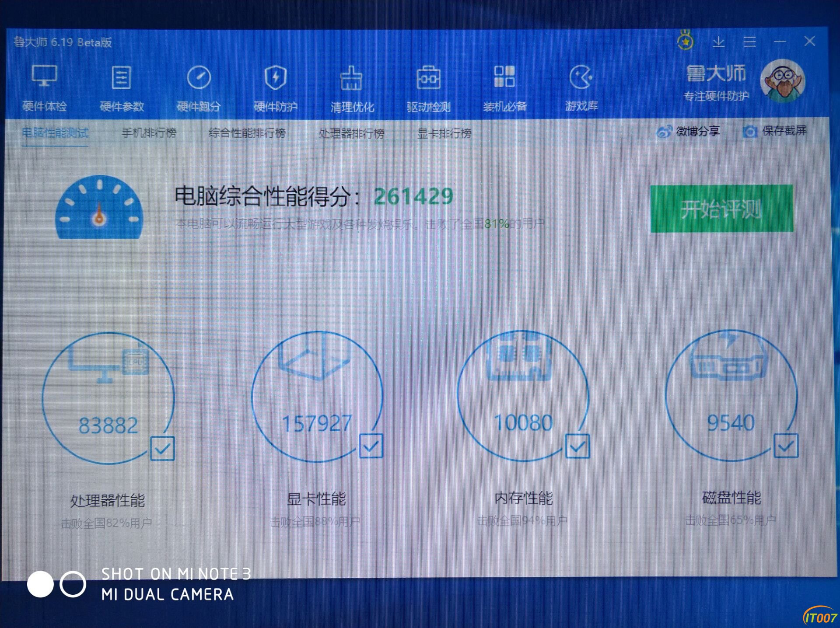Open 硬件防护 hardware protection shield icon
This screenshot has height=628, width=840.
276,77
